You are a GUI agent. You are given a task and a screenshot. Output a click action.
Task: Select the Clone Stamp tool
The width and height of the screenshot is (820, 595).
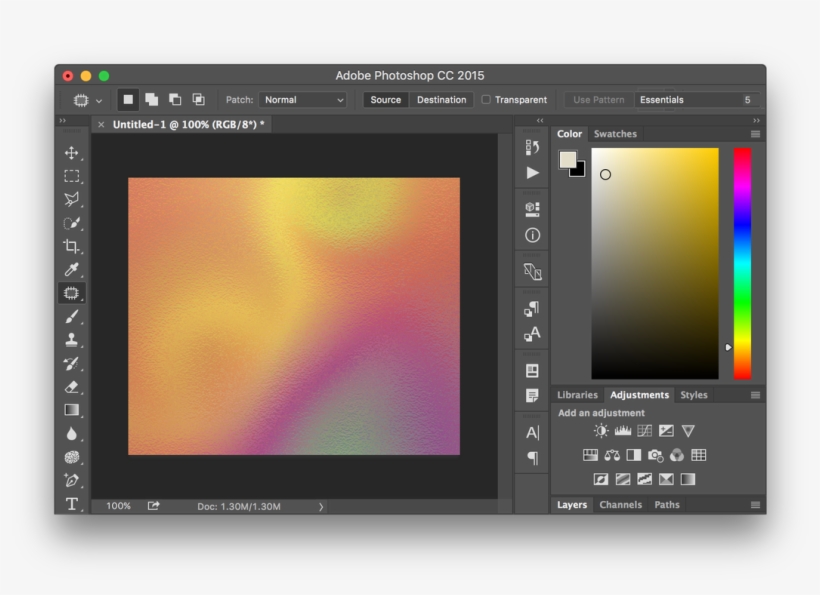coord(72,340)
